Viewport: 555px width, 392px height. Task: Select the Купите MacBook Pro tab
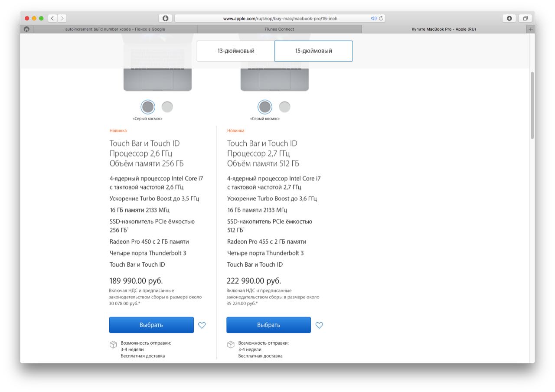pos(444,29)
